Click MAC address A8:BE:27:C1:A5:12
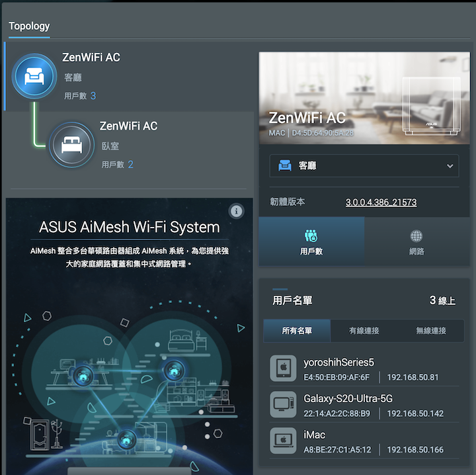 coord(337,449)
